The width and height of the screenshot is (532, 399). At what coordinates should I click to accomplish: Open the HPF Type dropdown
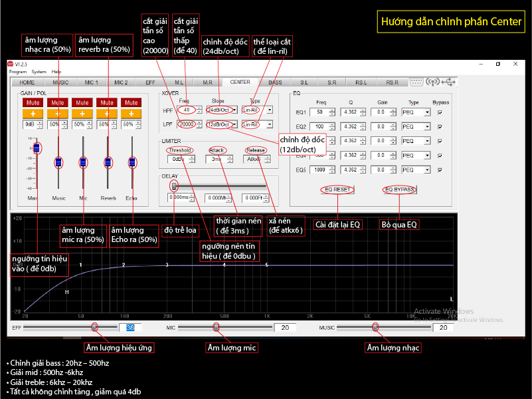270,110
